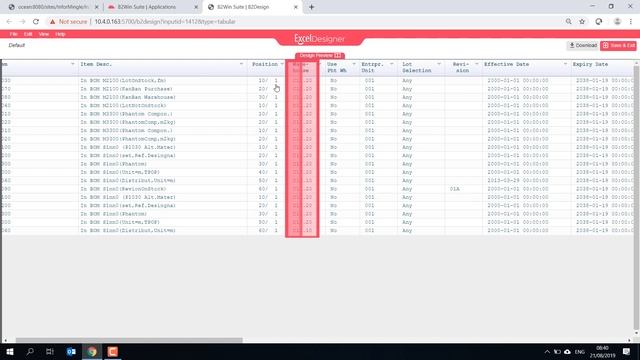The height and width of the screenshot is (360, 640).
Task: Open the Windows Start menu
Action: pos(10,351)
